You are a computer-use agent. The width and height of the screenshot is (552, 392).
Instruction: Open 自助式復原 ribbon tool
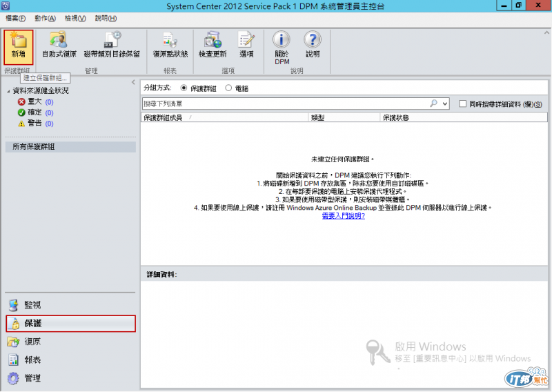(x=59, y=45)
